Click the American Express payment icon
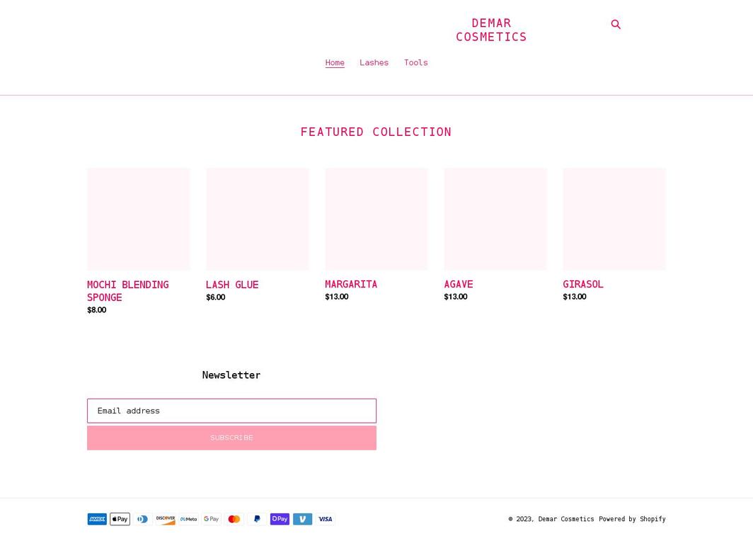Image resolution: width=753 pixels, height=560 pixels. (x=97, y=519)
